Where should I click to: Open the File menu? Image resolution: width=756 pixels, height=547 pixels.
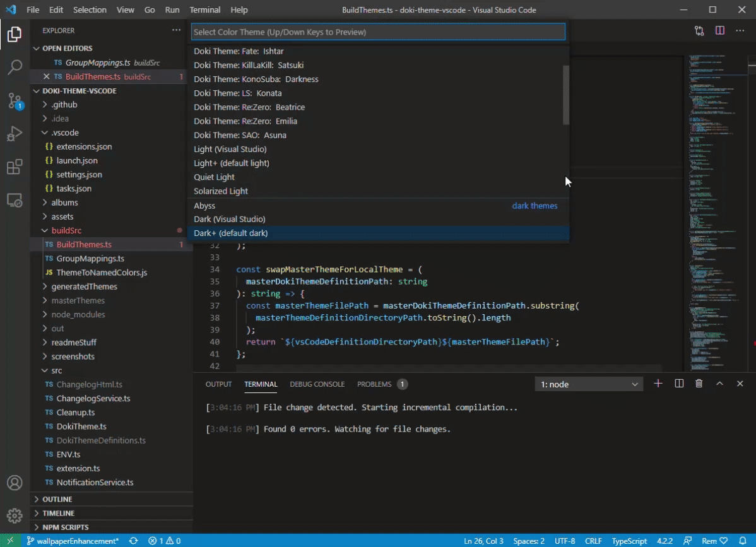33,9
